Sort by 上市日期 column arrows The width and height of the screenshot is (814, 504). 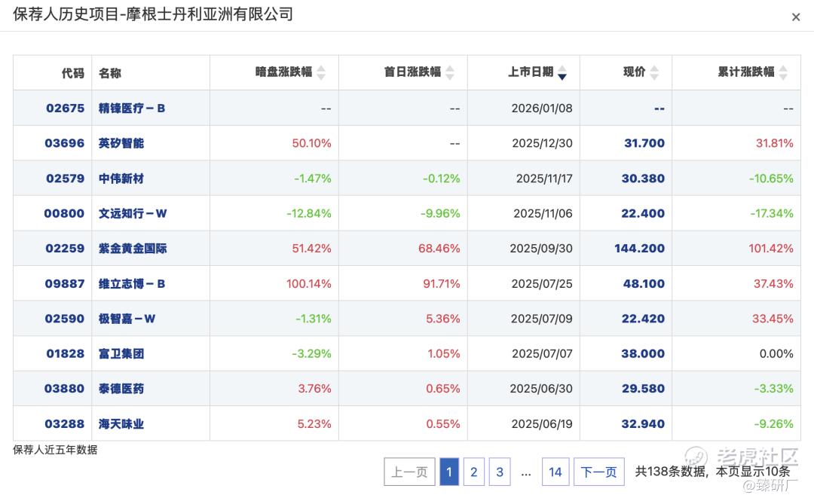pos(562,72)
